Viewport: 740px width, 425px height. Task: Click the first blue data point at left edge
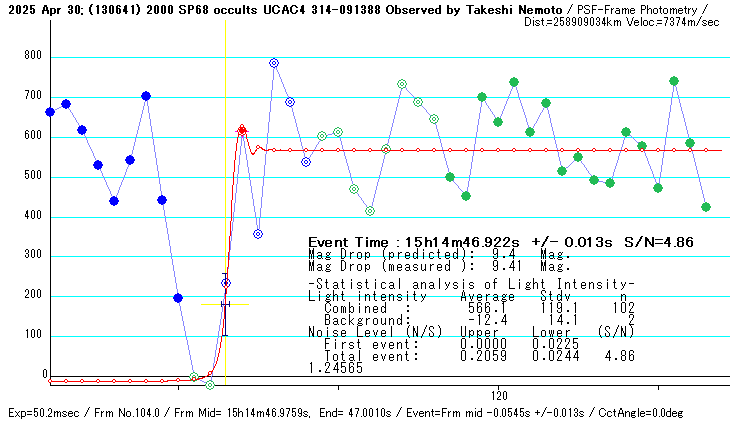(x=50, y=112)
